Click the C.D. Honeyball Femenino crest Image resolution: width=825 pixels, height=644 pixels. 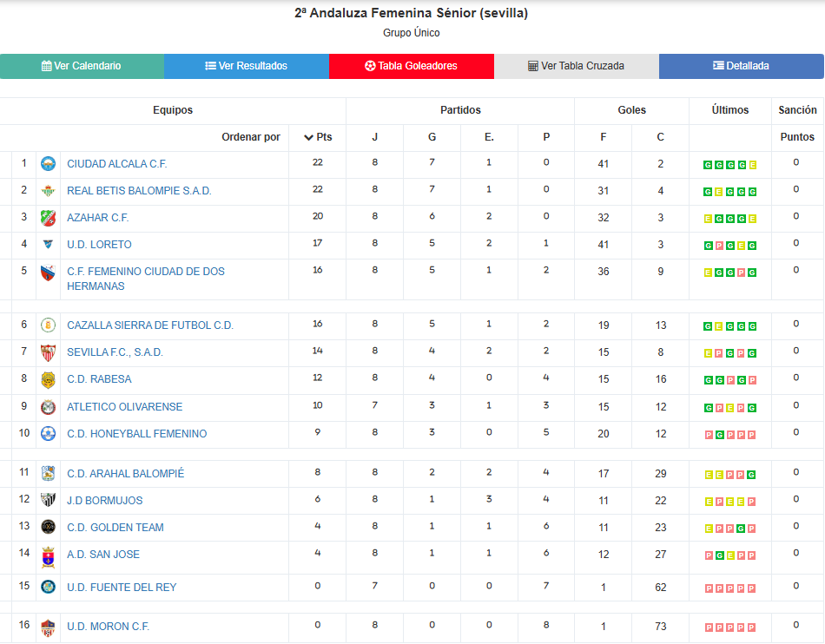pos(48,434)
